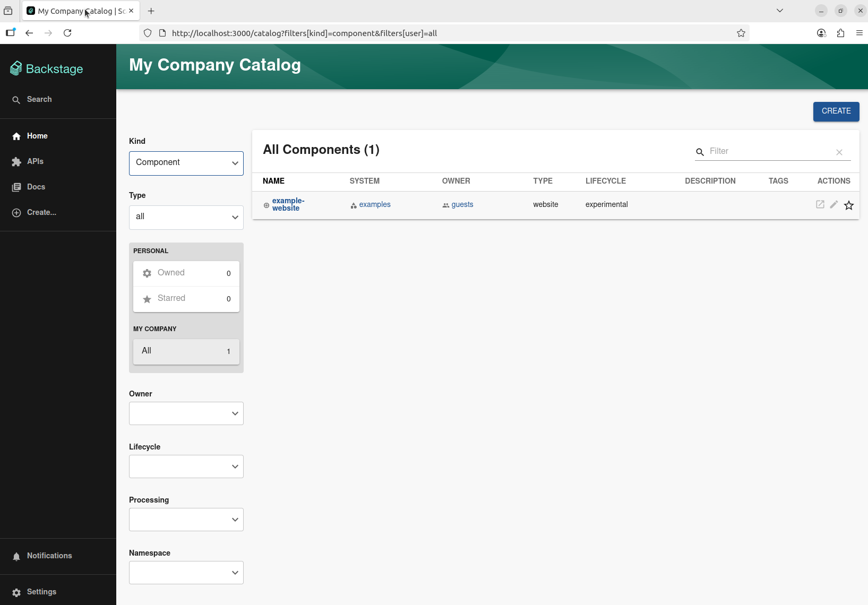Click the CREATE button
This screenshot has height=605, width=868.
pyautogui.click(x=836, y=111)
